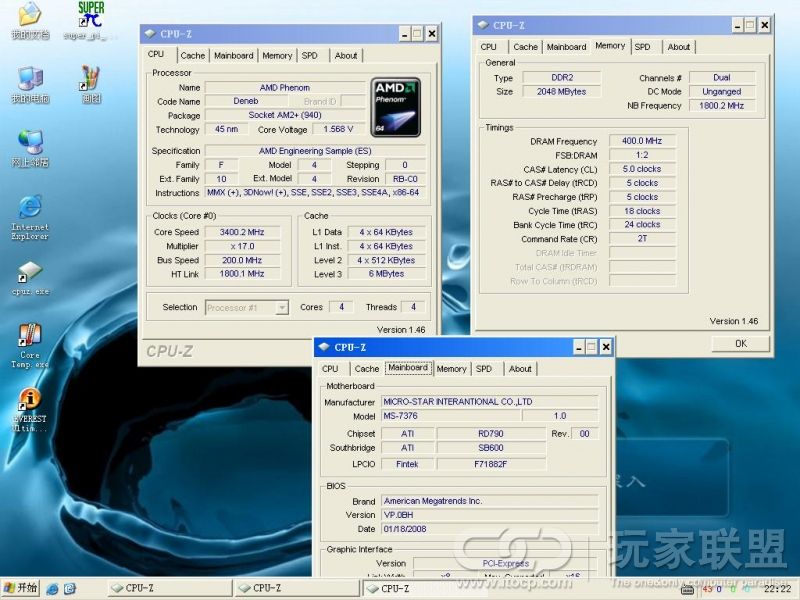Open Cache tab in the memory timings window
This screenshot has width=800, height=600.
pos(526,47)
